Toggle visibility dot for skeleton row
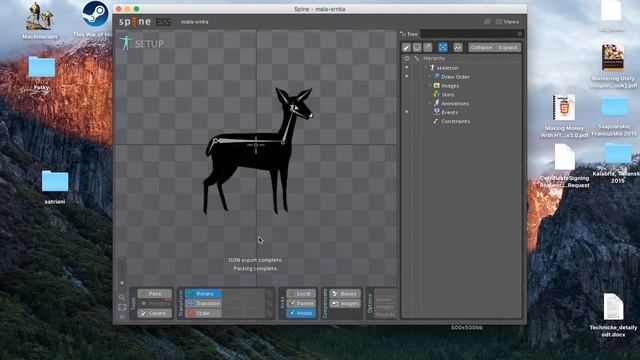Image resolution: width=640 pixels, height=360 pixels. 407,68
